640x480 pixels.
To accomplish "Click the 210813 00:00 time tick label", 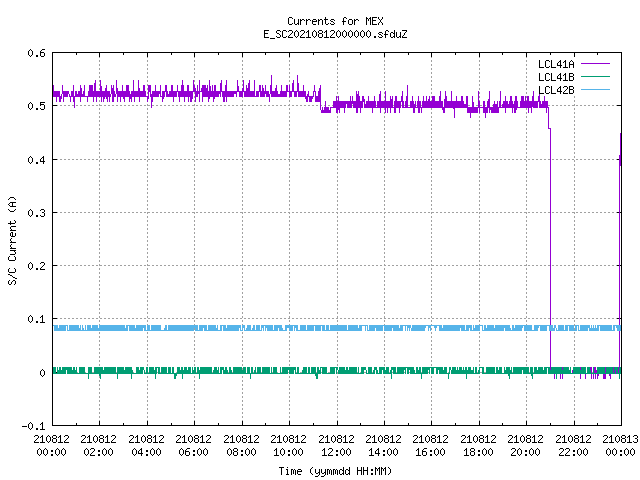I will coord(620,445).
